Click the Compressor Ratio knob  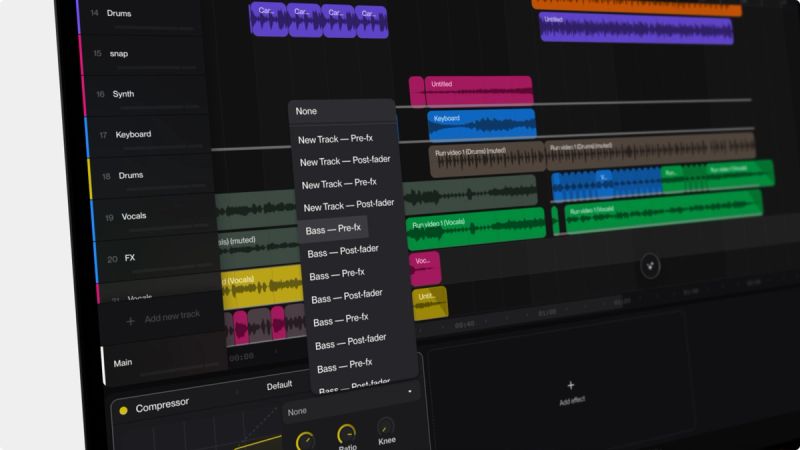point(347,434)
